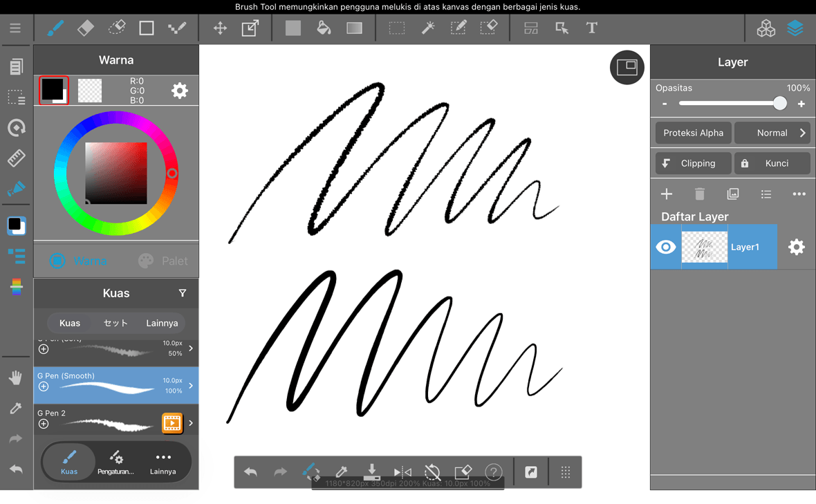
Task: Select the sidebar eyedropper tool
Action: 16,409
